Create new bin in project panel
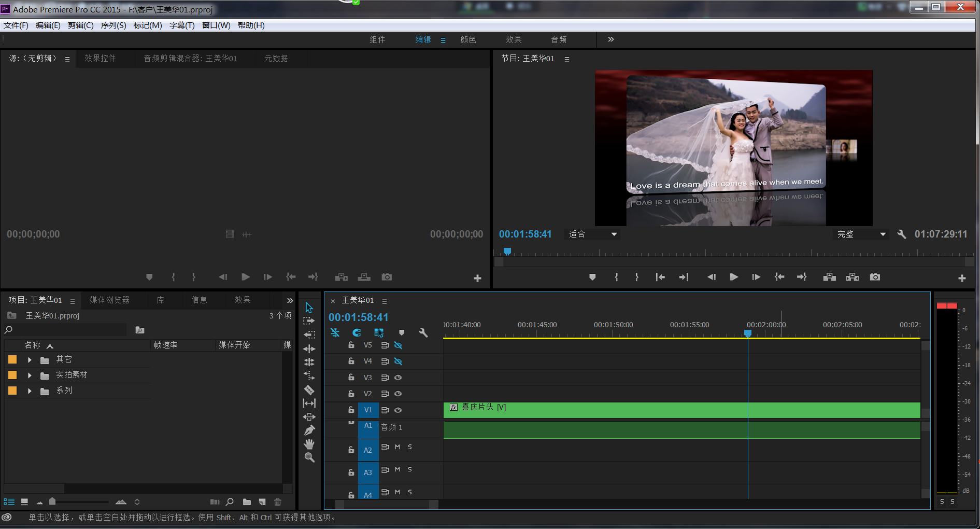980x529 pixels. point(247,502)
